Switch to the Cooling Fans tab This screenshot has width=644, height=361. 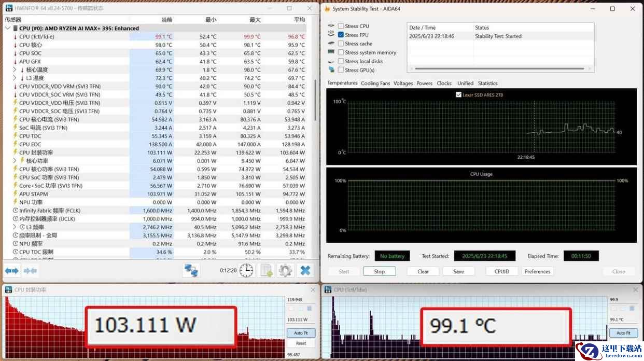point(375,84)
